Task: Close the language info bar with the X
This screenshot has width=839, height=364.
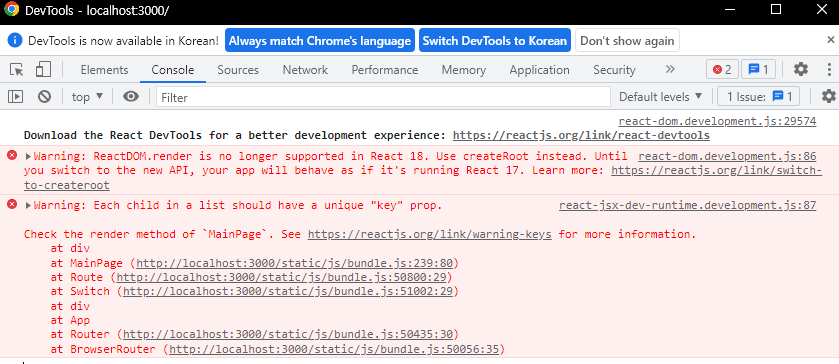Action: (830, 40)
